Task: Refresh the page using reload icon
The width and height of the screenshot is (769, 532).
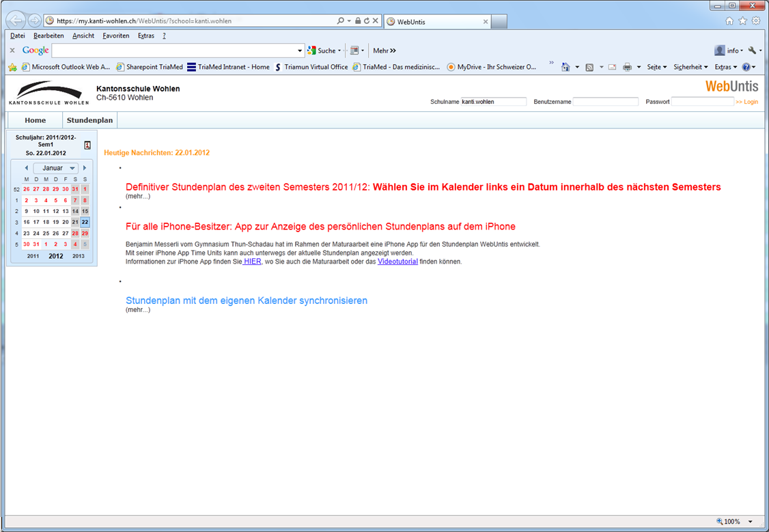Action: tap(367, 21)
